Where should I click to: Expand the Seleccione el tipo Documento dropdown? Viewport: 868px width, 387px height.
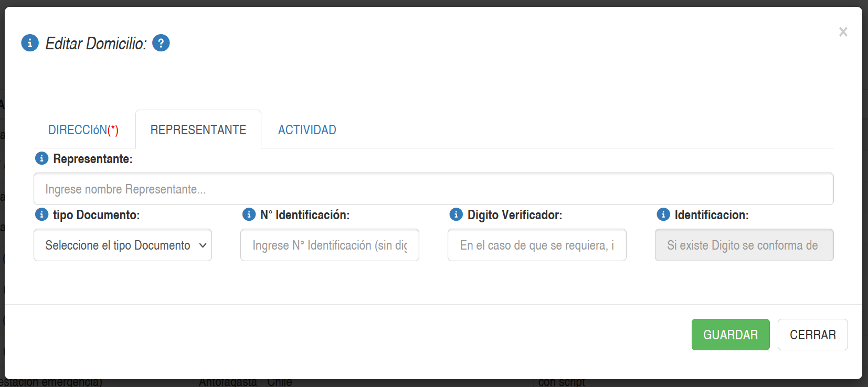(123, 245)
